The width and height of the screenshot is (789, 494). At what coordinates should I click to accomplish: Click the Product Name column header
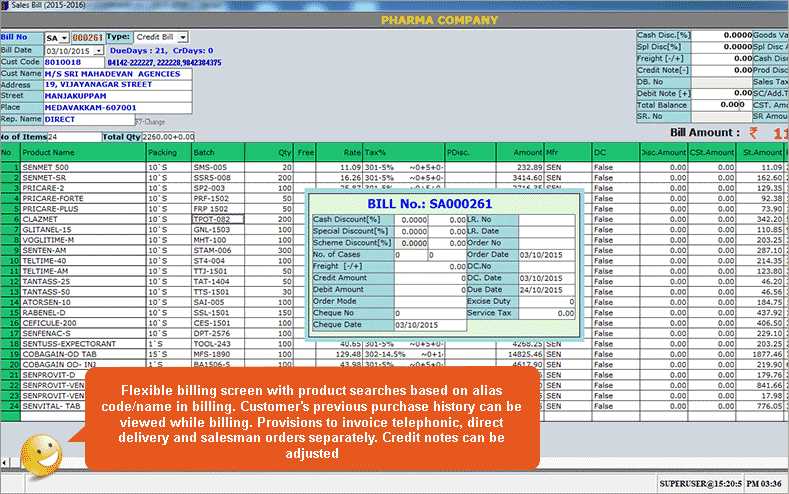point(83,152)
